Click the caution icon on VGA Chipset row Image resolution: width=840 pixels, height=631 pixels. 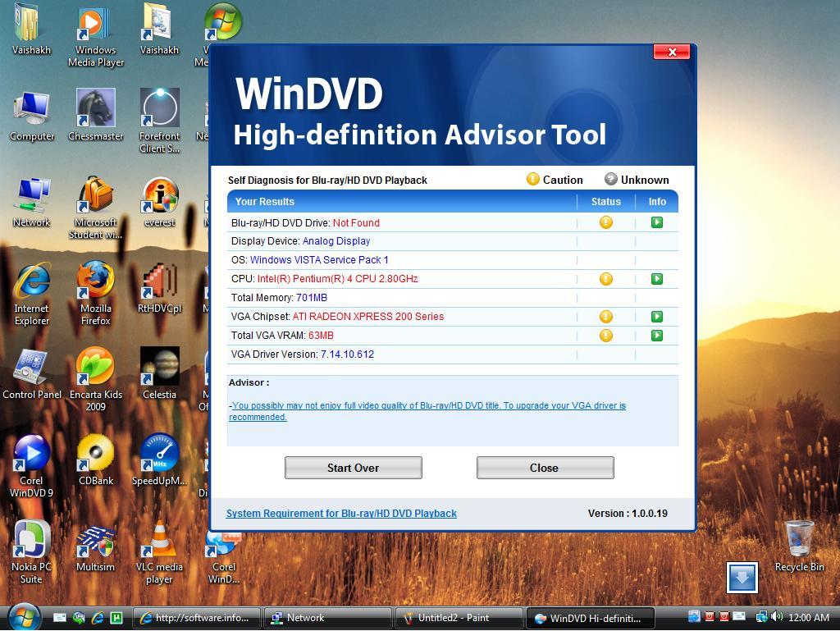[605, 316]
